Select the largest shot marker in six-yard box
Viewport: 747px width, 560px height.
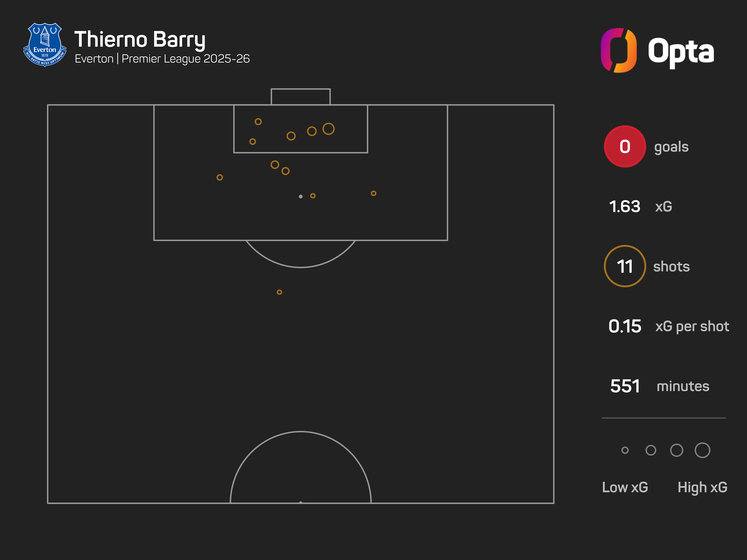tap(328, 129)
